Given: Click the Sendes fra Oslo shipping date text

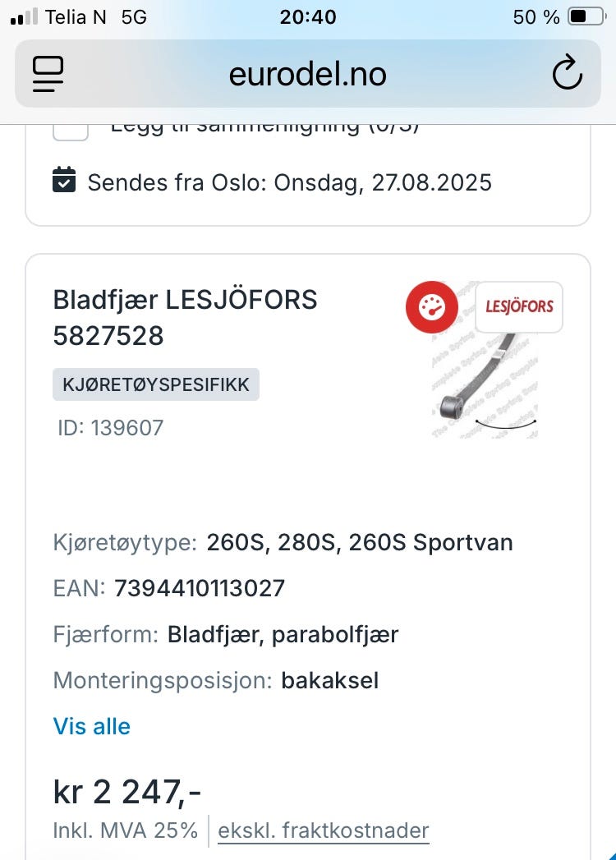Looking at the screenshot, I should pos(289,182).
